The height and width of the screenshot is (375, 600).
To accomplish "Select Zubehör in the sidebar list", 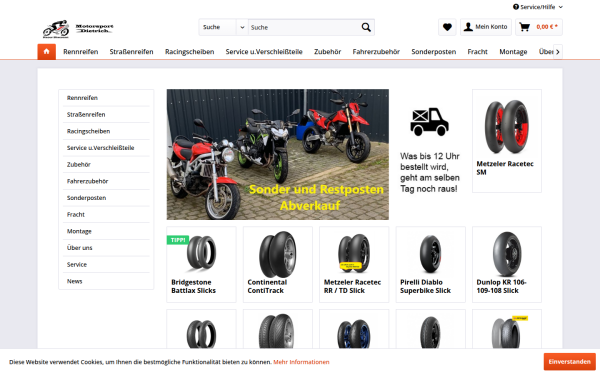I will [106, 165].
